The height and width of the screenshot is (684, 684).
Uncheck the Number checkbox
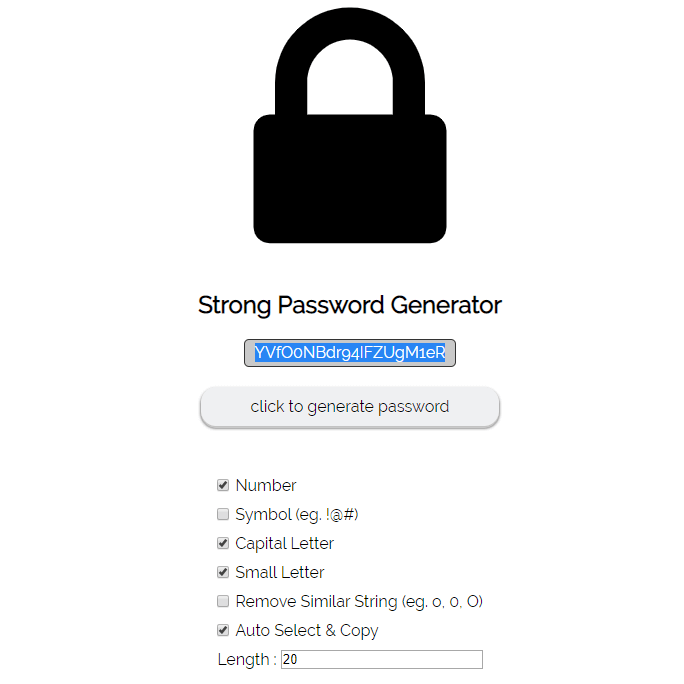pyautogui.click(x=223, y=486)
